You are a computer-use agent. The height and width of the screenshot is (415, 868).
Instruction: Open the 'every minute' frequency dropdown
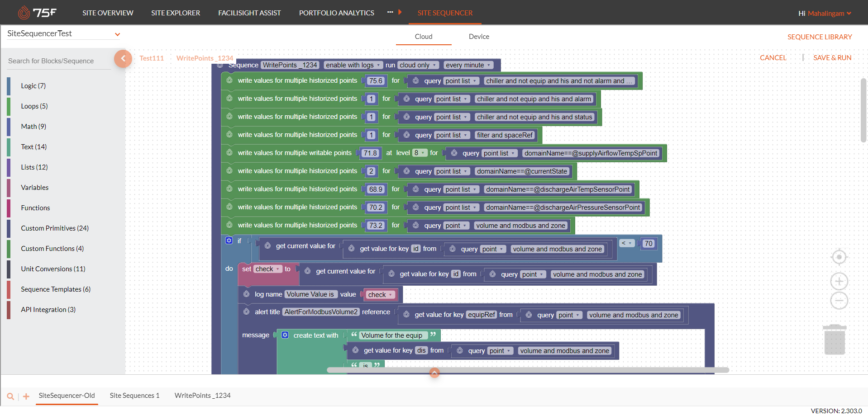(x=469, y=65)
